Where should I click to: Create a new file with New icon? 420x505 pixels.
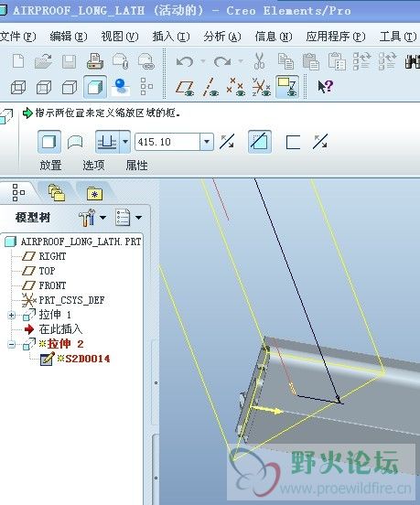pyautogui.click(x=18, y=61)
